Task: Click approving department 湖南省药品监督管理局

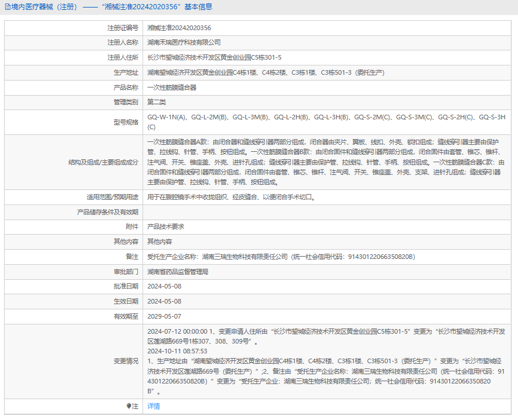Action: coord(178,272)
